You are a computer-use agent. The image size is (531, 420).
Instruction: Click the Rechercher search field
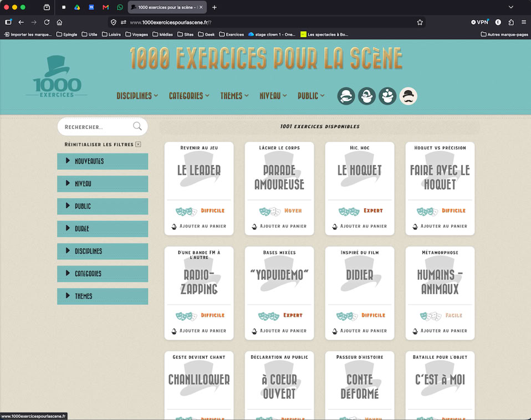click(98, 127)
